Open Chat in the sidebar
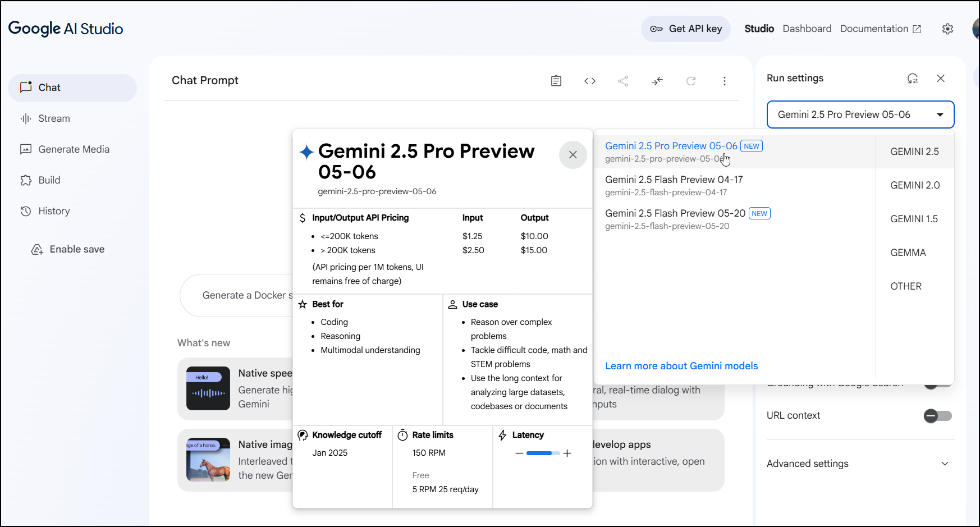This screenshot has width=980, height=527. pyautogui.click(x=72, y=88)
